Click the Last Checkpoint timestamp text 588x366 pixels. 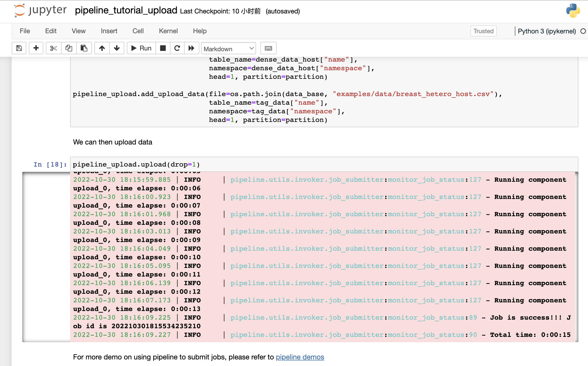(220, 11)
